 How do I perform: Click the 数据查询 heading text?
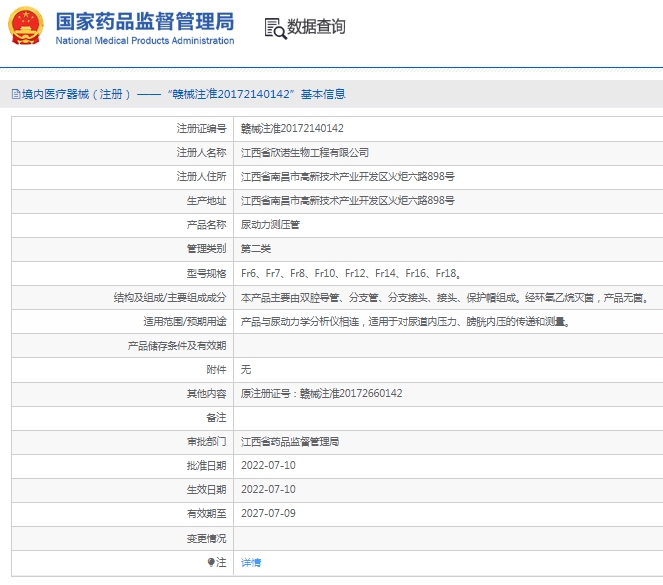pos(316,27)
